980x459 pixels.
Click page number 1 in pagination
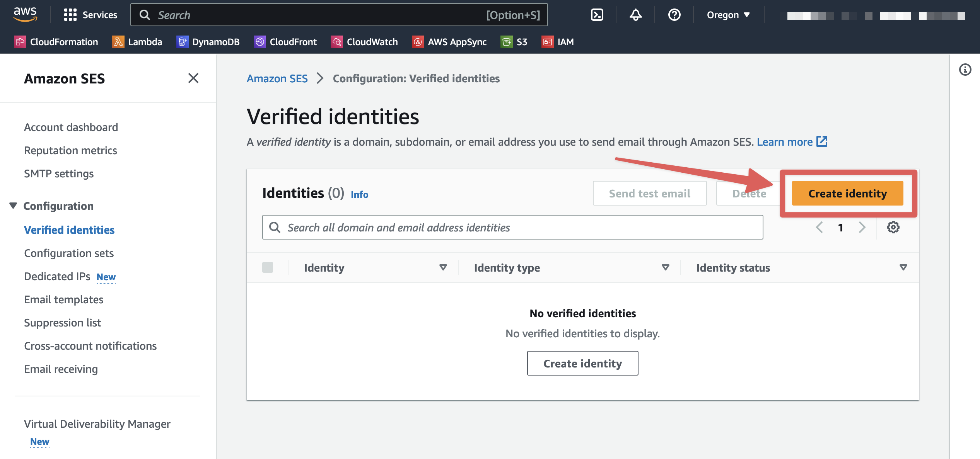click(840, 228)
